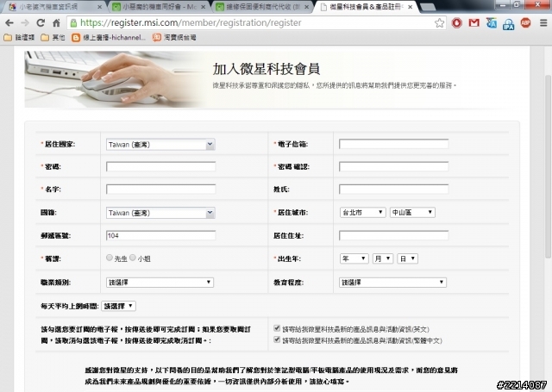The image size is (552, 392).
Task: Open the 每天平均上網時間 dropdown
Action: [x=119, y=306]
